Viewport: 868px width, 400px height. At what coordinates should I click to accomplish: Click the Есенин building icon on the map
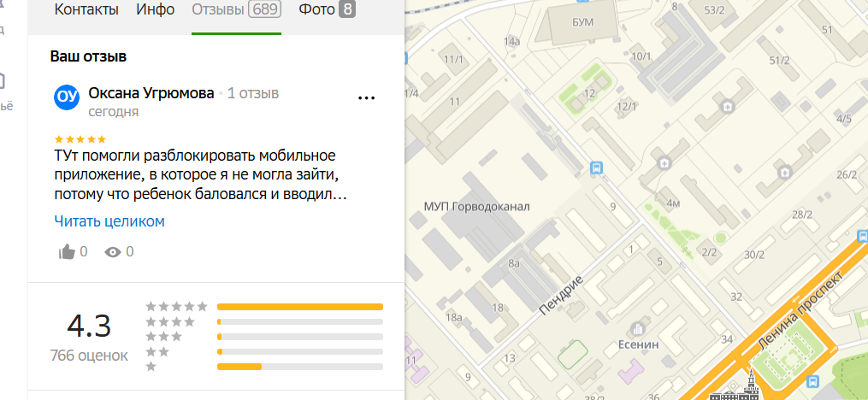(x=638, y=328)
